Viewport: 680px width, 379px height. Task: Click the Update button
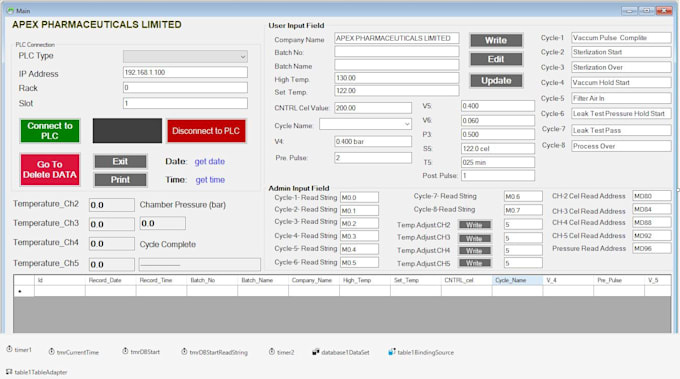click(496, 81)
